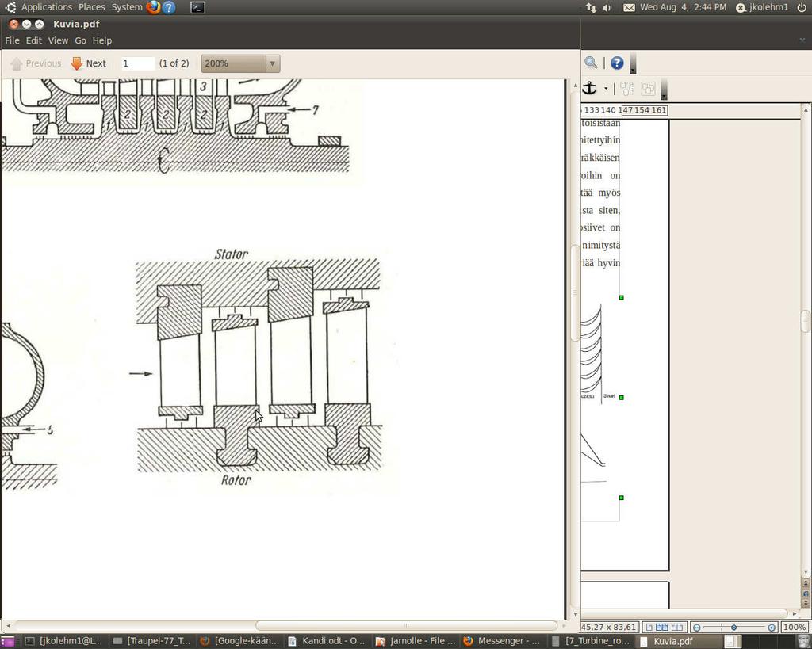Viewport: 812px width, 649px height.
Task: Switch to Messenger Firefox window
Action: 502,641
